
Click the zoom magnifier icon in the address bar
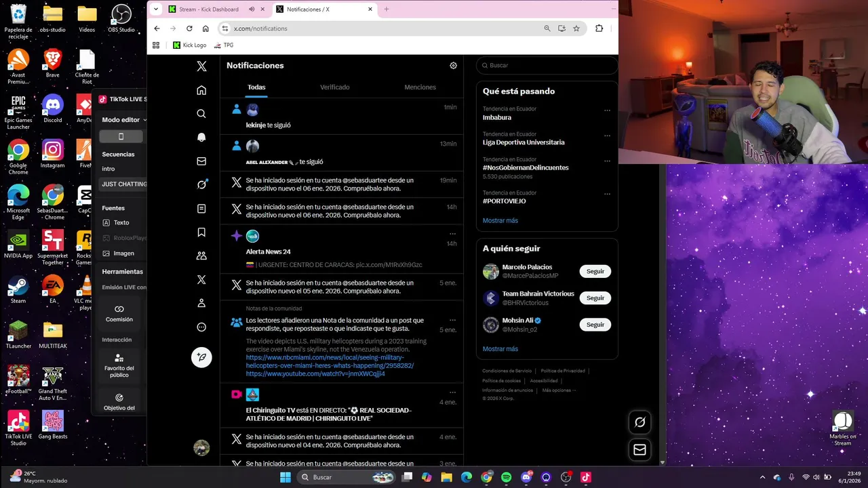pos(547,28)
